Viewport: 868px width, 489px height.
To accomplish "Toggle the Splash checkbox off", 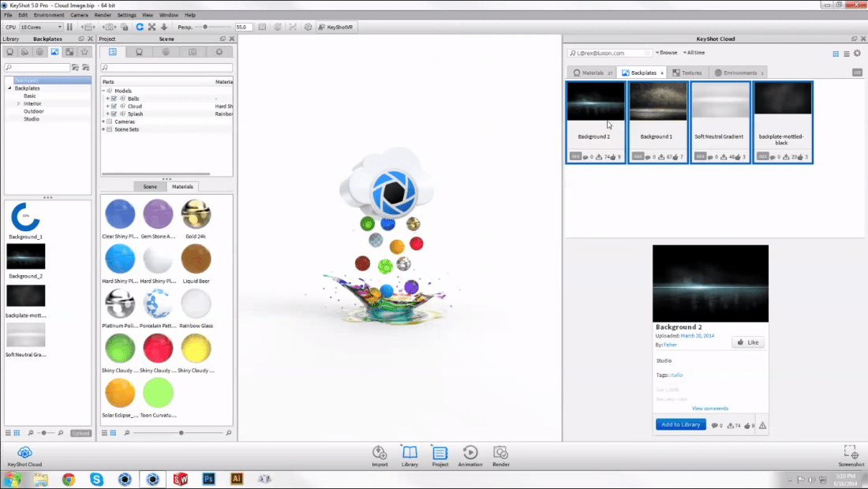I will tap(114, 114).
